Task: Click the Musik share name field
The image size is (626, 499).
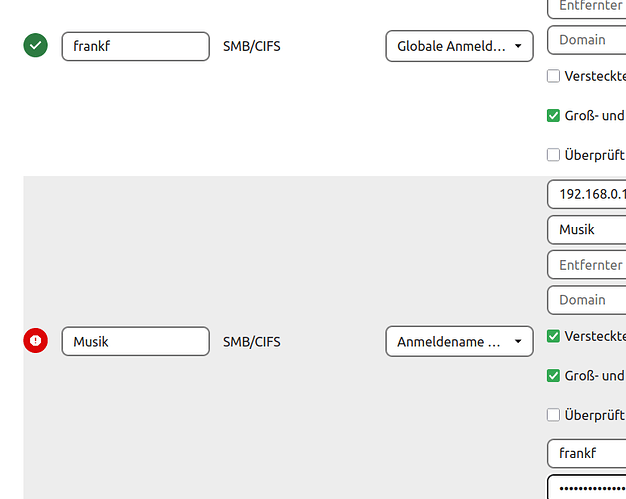Action: click(588, 230)
